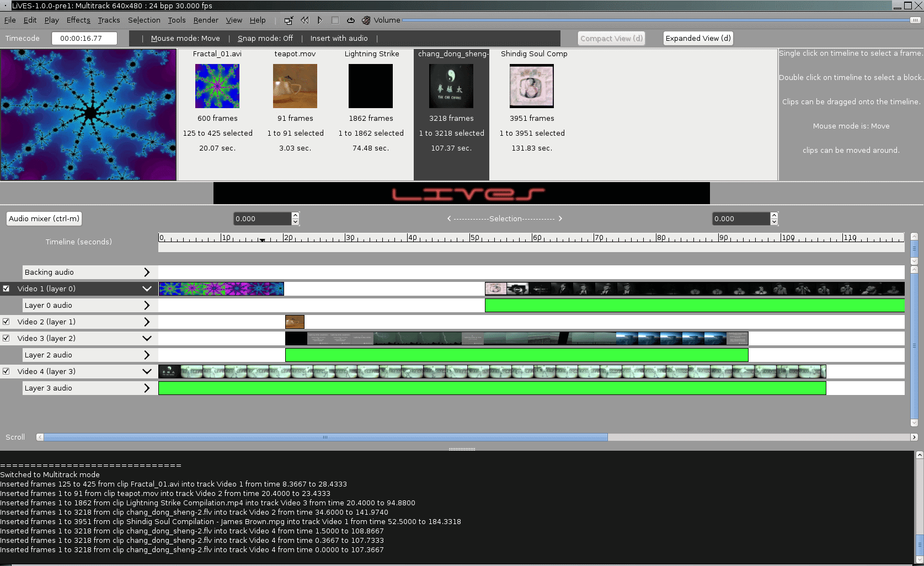This screenshot has height=566, width=924.
Task: Switch to Expanded View (d)
Action: pos(698,38)
